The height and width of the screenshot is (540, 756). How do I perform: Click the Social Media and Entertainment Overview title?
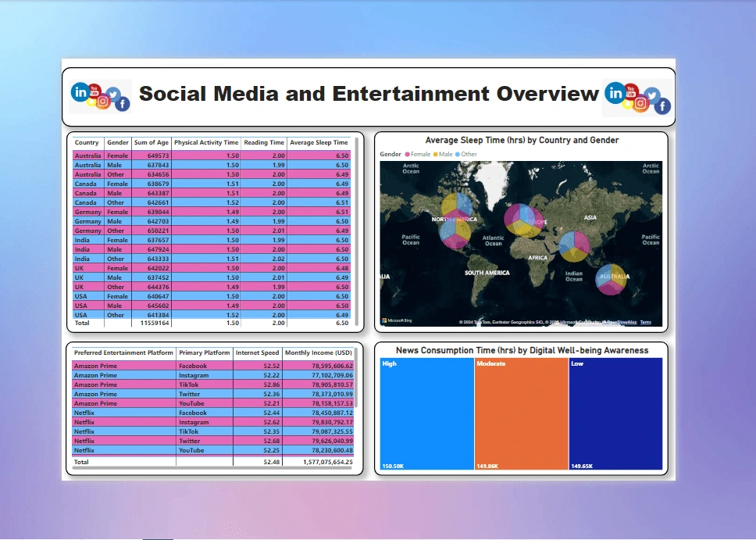369,94
